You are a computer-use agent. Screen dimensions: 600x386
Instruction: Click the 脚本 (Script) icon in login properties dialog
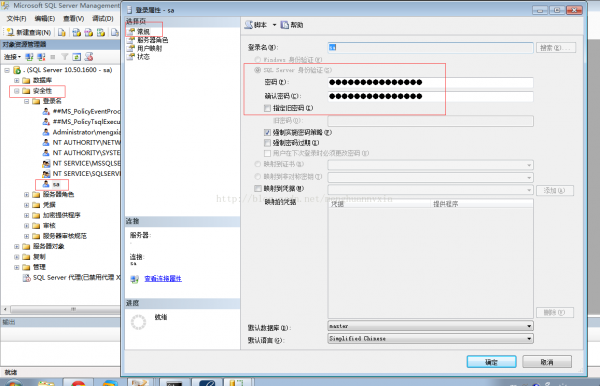249,25
